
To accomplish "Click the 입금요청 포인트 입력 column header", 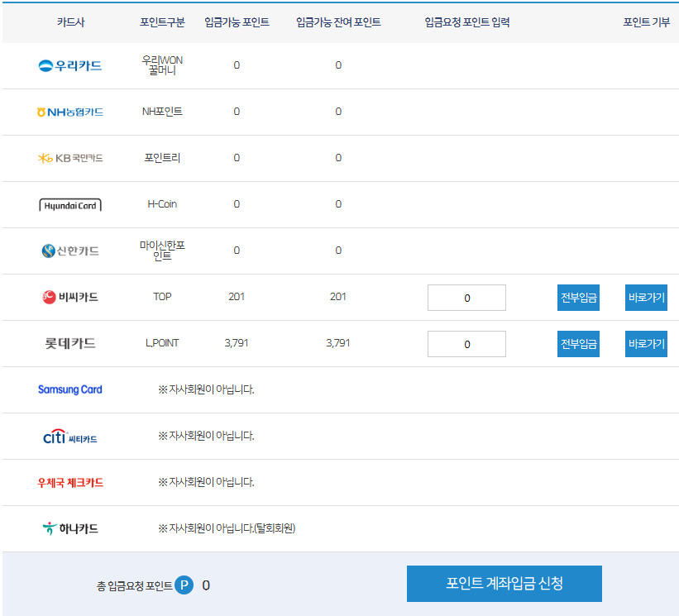I will [x=466, y=22].
